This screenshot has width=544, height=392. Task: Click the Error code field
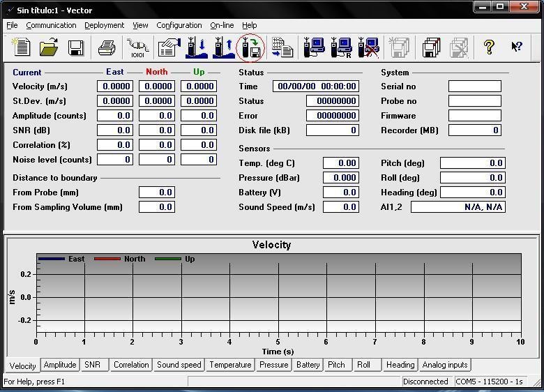pyautogui.click(x=333, y=116)
